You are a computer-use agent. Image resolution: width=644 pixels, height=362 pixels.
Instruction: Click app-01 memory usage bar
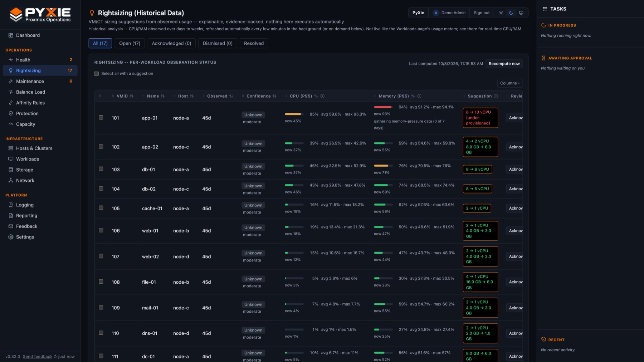coord(383,107)
